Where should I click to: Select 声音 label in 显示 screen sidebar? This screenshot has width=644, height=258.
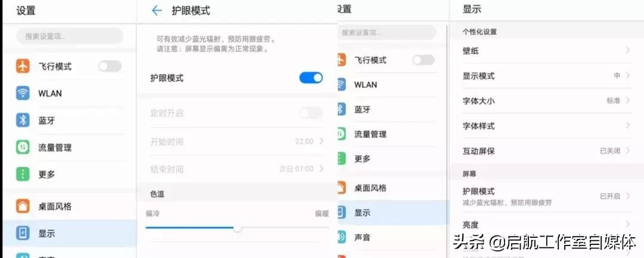tap(363, 237)
